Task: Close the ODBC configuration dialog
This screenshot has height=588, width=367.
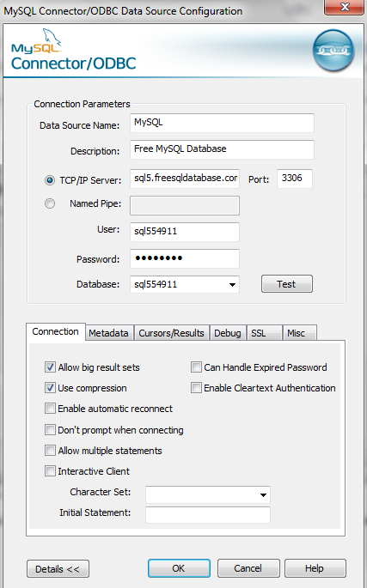Action: 345,7
